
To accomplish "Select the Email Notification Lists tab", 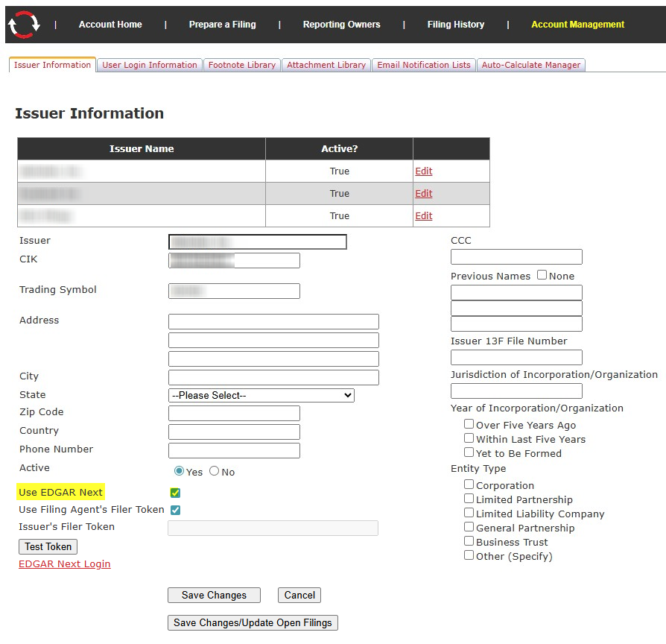I will point(423,65).
